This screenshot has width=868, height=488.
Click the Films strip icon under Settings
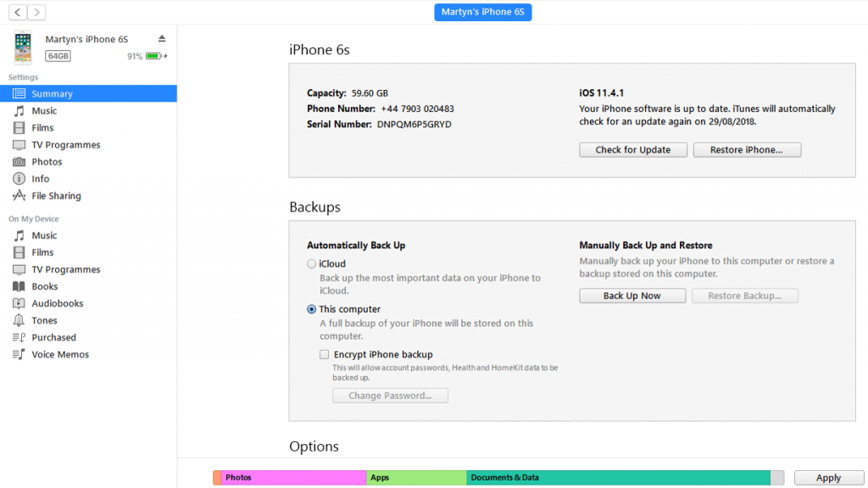19,128
